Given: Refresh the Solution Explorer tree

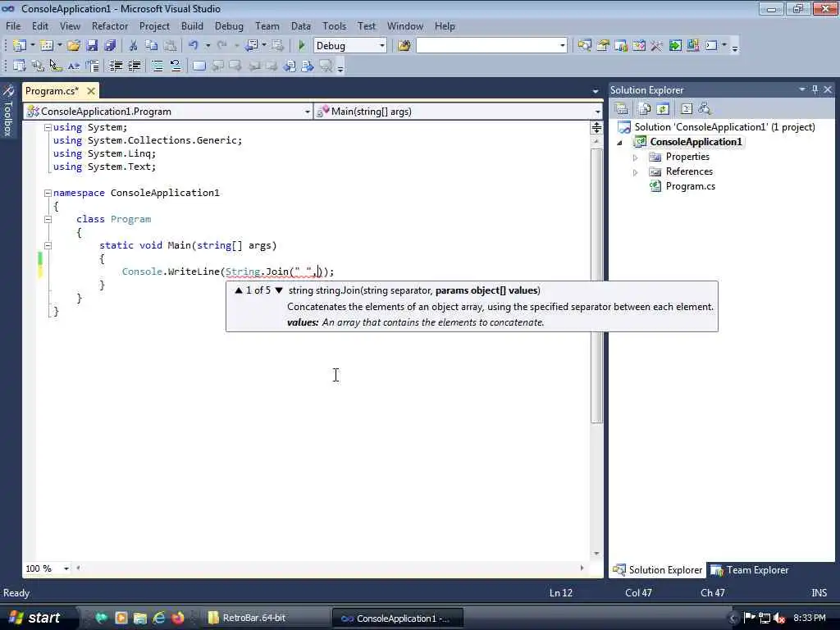Looking at the screenshot, I should 663,109.
